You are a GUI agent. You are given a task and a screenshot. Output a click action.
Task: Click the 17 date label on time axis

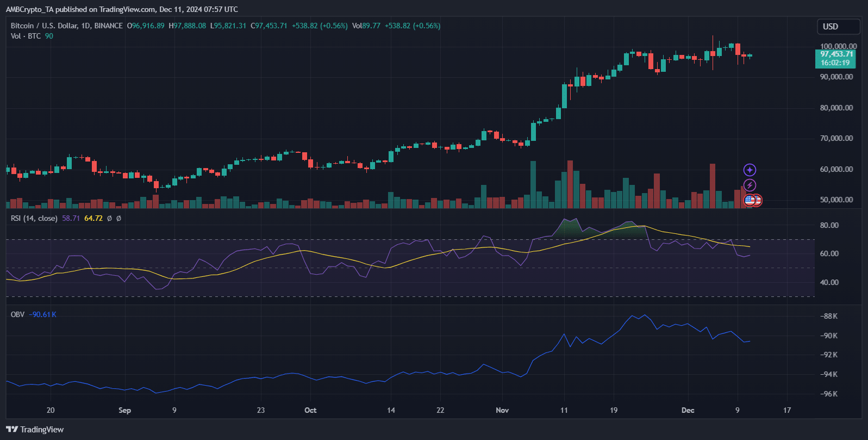pyautogui.click(x=787, y=410)
